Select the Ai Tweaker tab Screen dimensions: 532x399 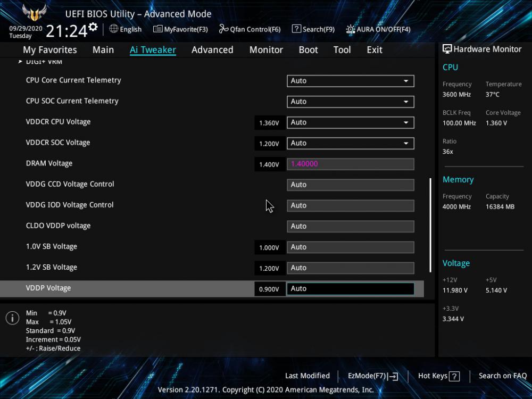click(x=153, y=50)
